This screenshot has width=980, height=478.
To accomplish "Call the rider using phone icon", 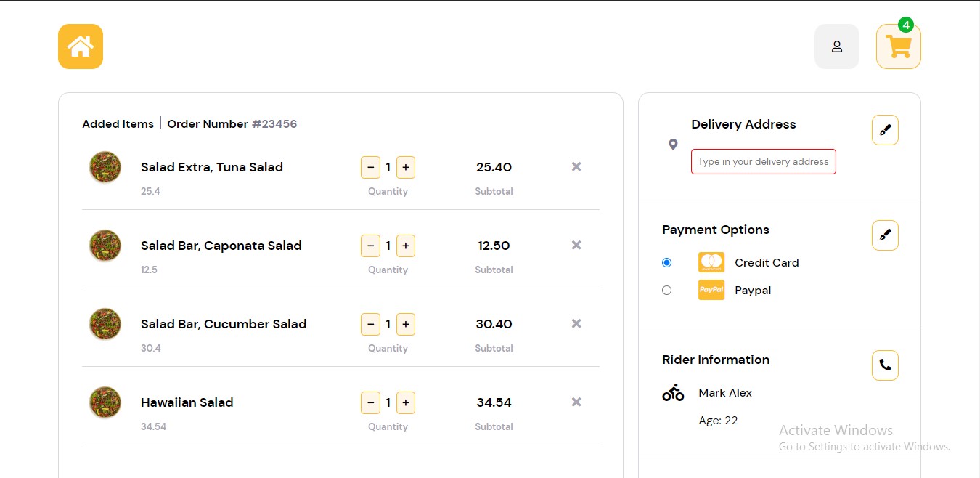I will coord(885,365).
